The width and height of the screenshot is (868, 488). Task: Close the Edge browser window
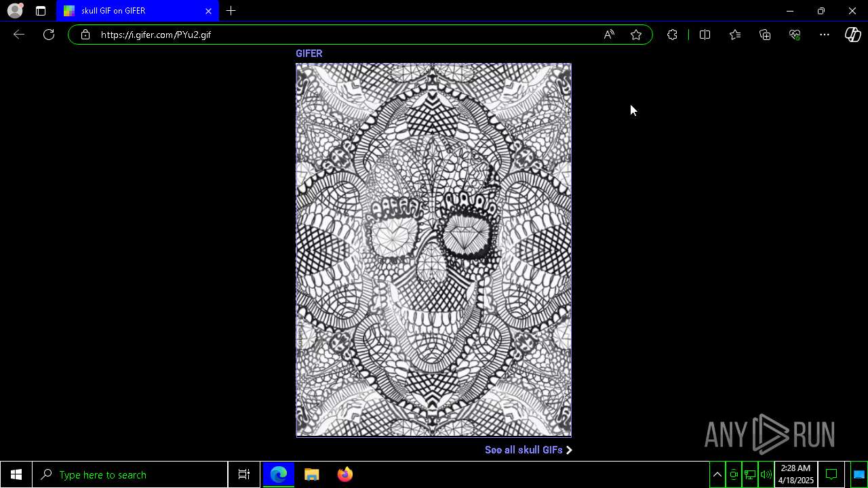coord(852,11)
